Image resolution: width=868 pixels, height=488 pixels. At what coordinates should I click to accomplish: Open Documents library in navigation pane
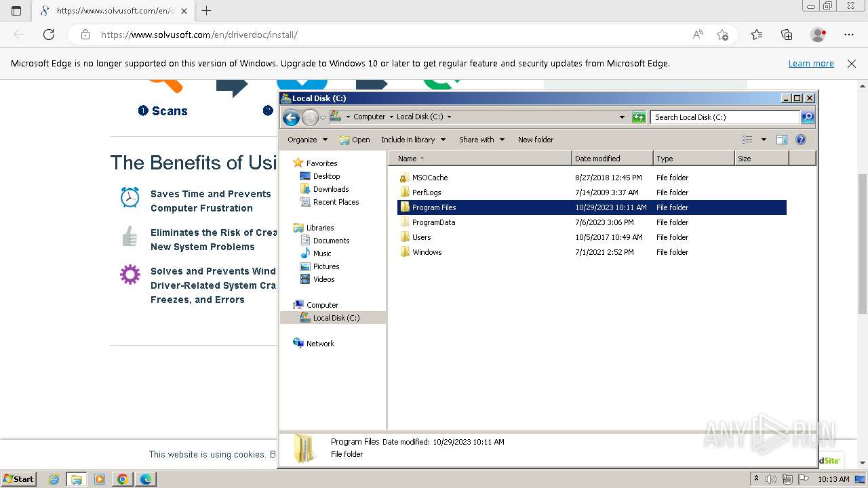click(x=331, y=241)
